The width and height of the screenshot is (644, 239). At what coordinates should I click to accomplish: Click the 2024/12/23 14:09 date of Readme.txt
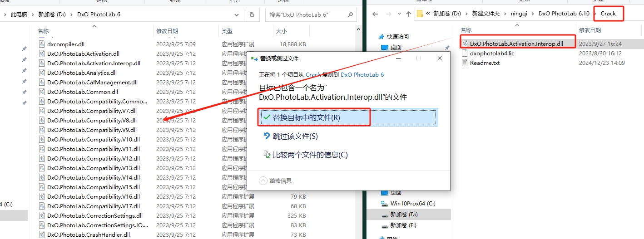(602, 63)
